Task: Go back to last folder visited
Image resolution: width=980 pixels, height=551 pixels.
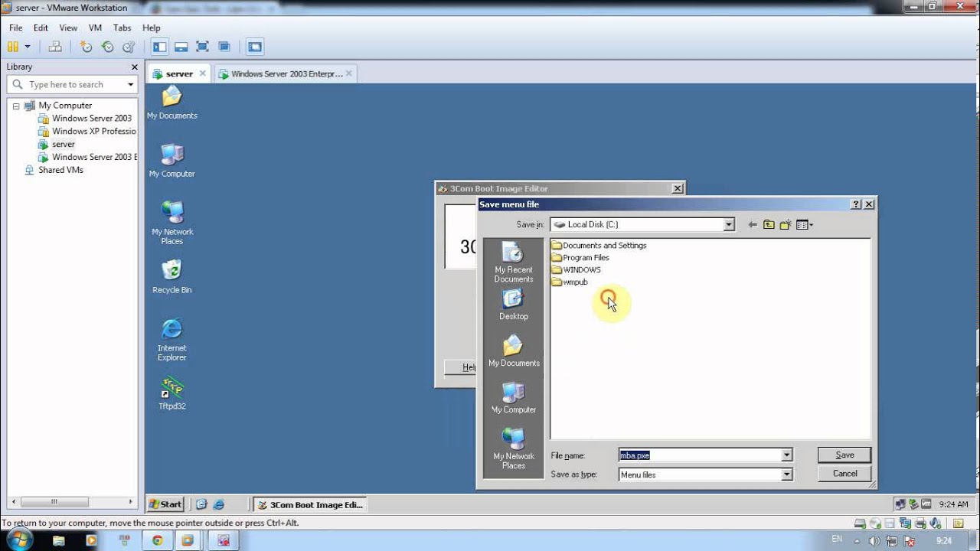Action: click(753, 224)
